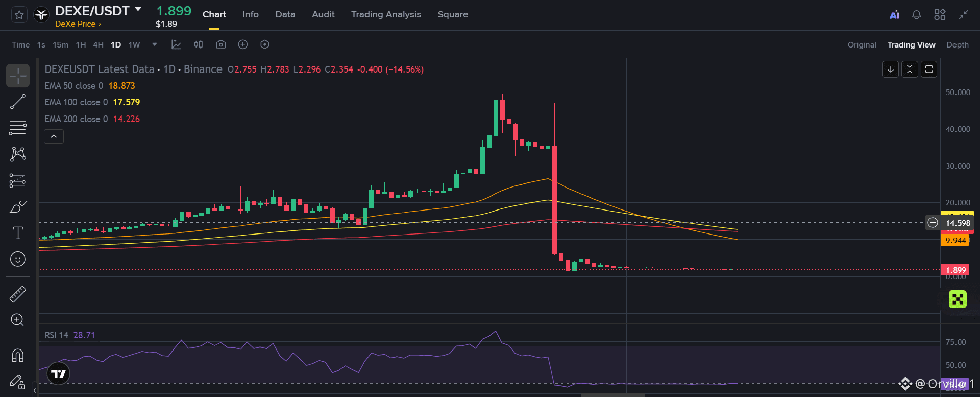The width and height of the screenshot is (980, 397).
Task: Switch to the Chart tab
Action: click(x=214, y=14)
